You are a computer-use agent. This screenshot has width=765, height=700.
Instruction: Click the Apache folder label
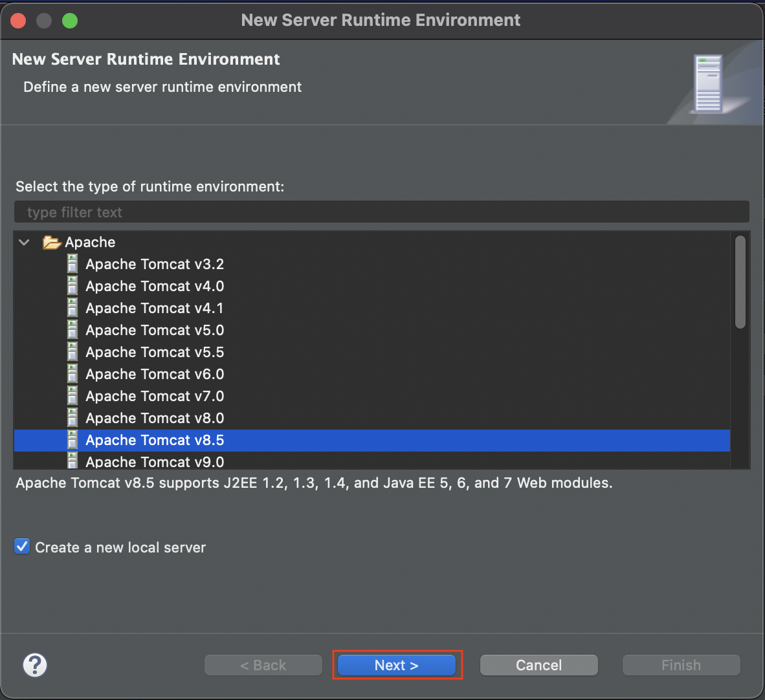click(x=90, y=242)
